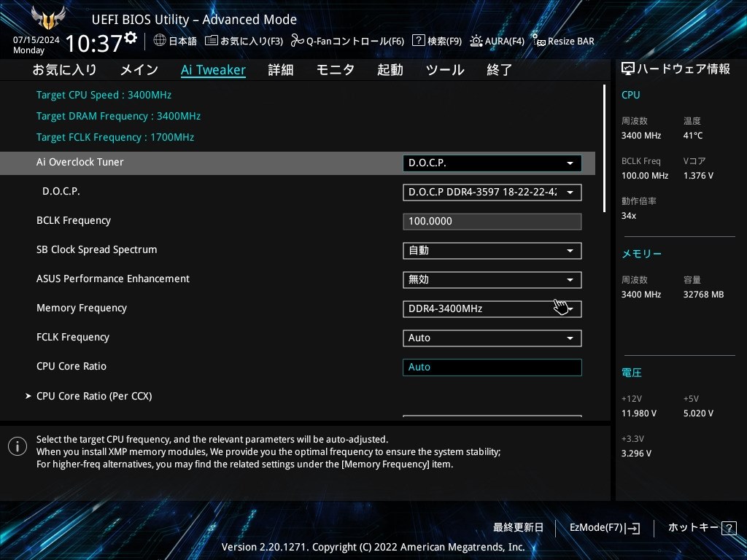Click Target DRAM Frequency : 3400MHz text

[119, 116]
